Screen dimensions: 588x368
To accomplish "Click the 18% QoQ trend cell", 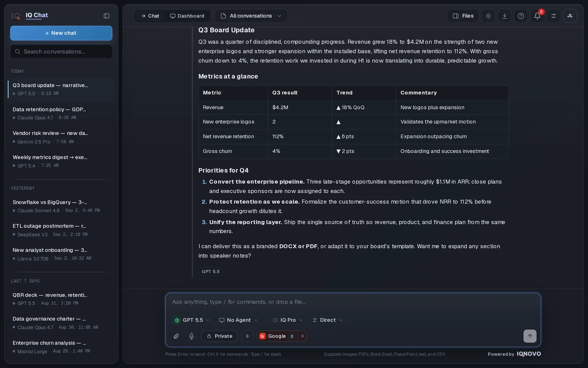I will click(364, 107).
